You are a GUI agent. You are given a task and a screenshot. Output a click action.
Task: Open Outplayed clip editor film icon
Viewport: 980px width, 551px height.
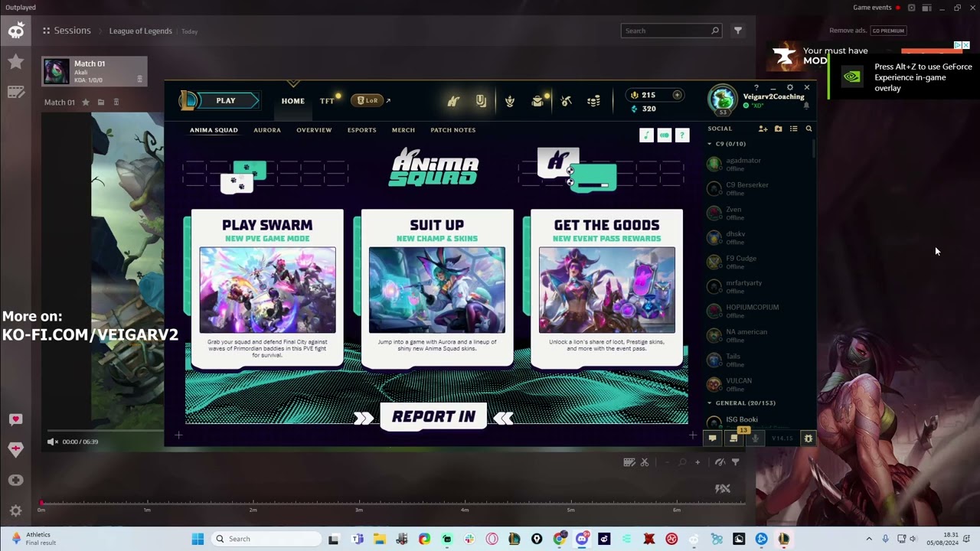pos(629,462)
